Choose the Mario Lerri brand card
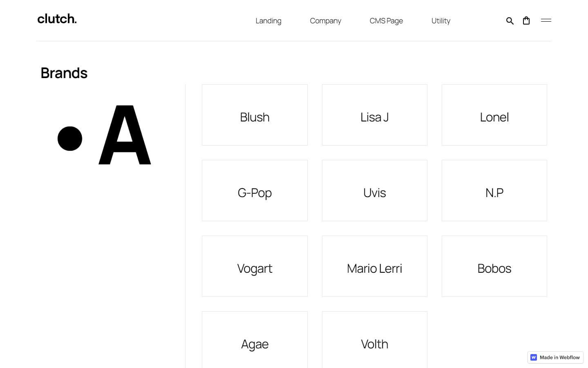 click(x=374, y=266)
